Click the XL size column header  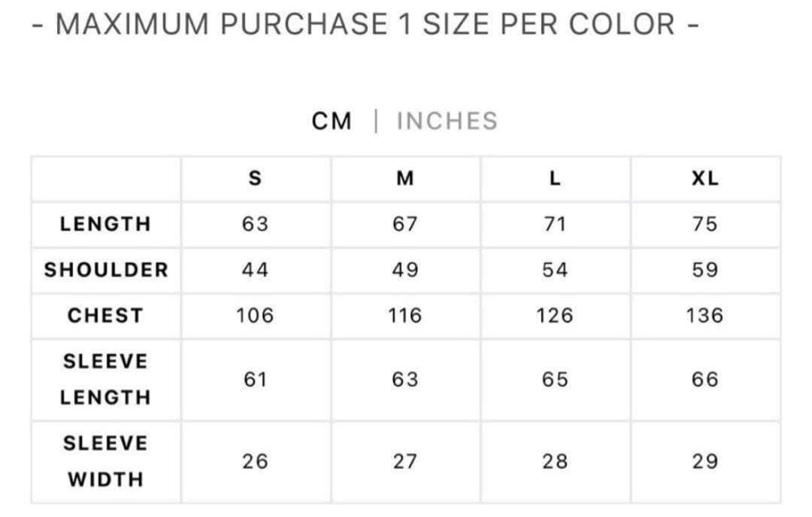(704, 179)
